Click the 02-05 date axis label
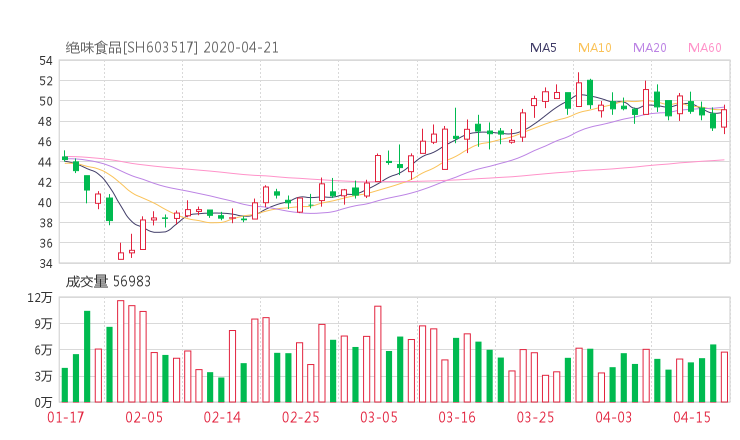 144,417
